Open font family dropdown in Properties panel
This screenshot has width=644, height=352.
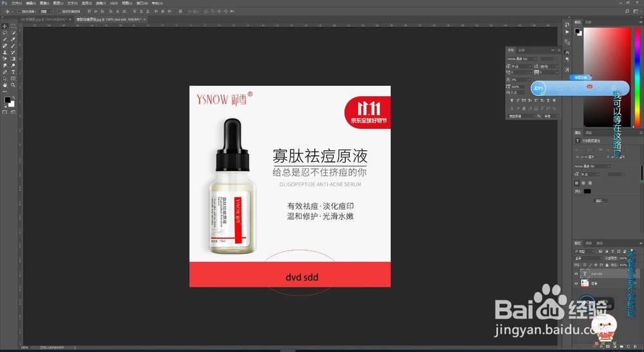[x=609, y=166]
